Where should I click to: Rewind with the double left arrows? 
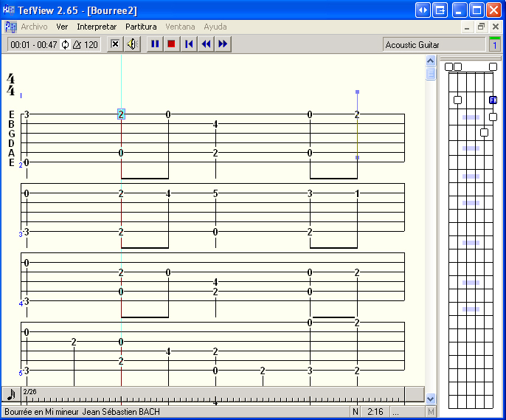206,44
